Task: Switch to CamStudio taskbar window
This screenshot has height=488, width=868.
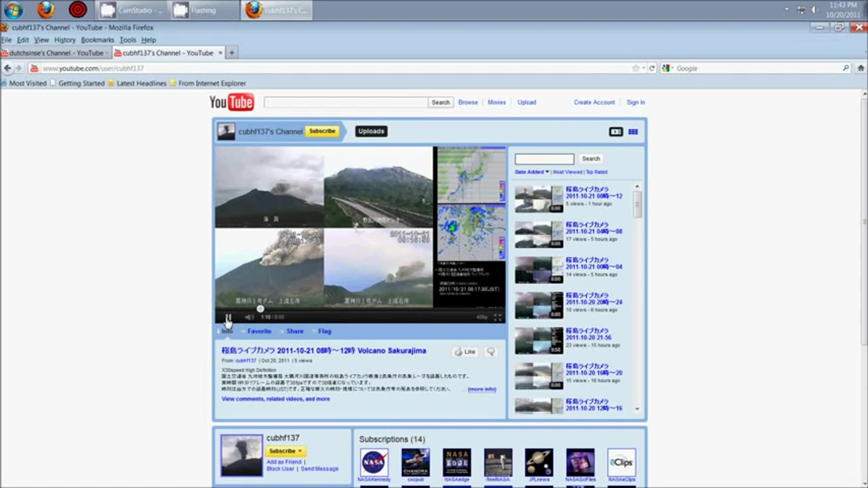Action: point(131,10)
